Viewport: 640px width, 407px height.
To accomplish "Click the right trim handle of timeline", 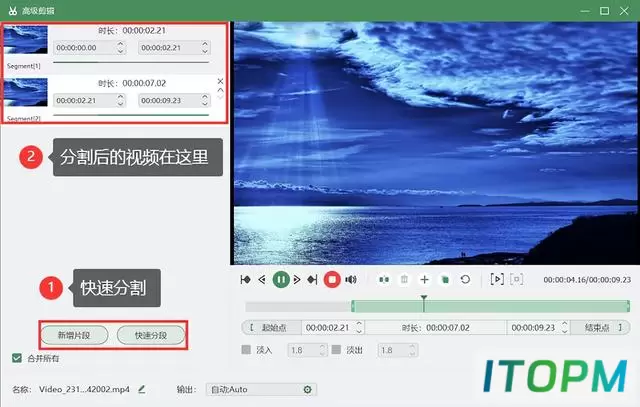I will click(628, 306).
